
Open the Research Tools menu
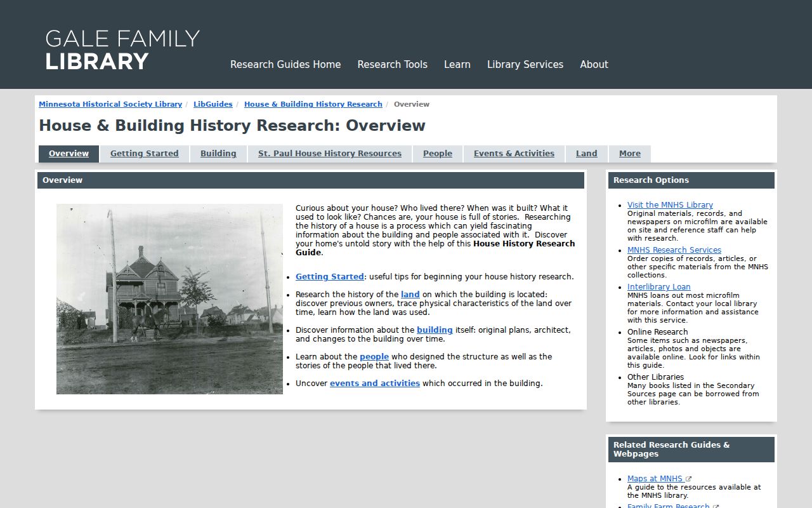[x=392, y=64]
